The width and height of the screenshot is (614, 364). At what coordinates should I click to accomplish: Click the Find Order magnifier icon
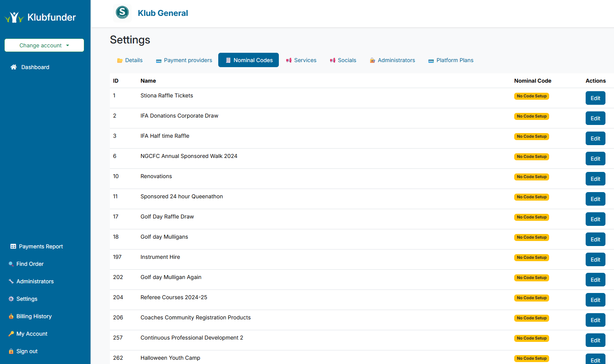click(x=11, y=264)
